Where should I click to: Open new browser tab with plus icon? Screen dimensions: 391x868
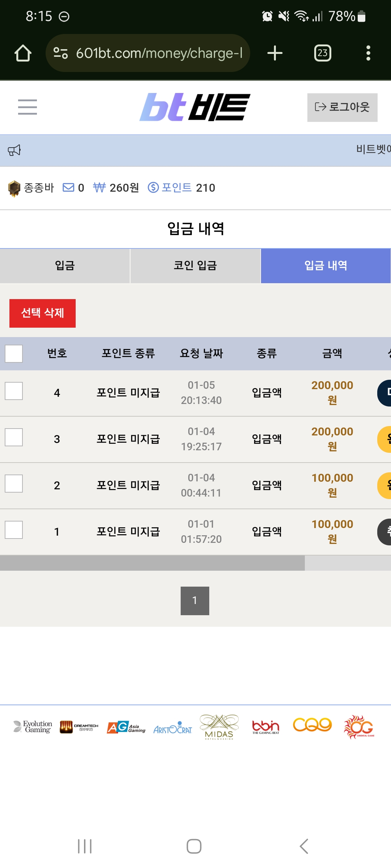(275, 53)
